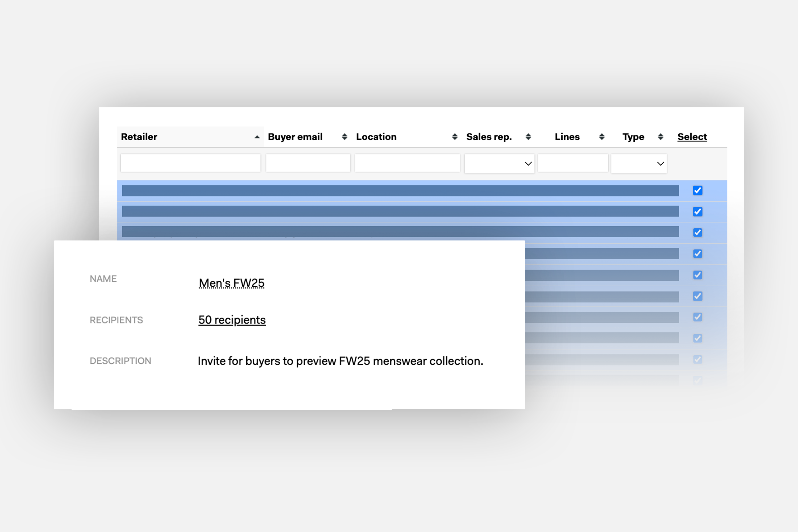The image size is (798, 532).
Task: Sort by Buyer email sort arrows
Action: (x=344, y=137)
